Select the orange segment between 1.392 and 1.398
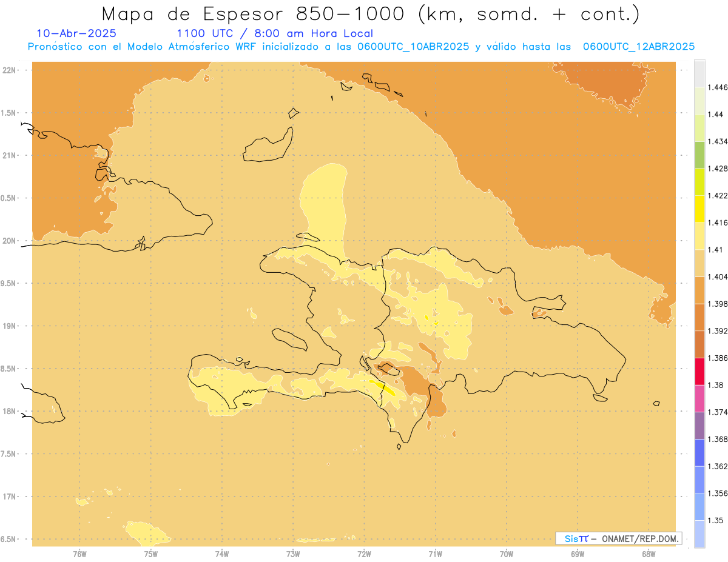728x562 pixels. (x=699, y=317)
